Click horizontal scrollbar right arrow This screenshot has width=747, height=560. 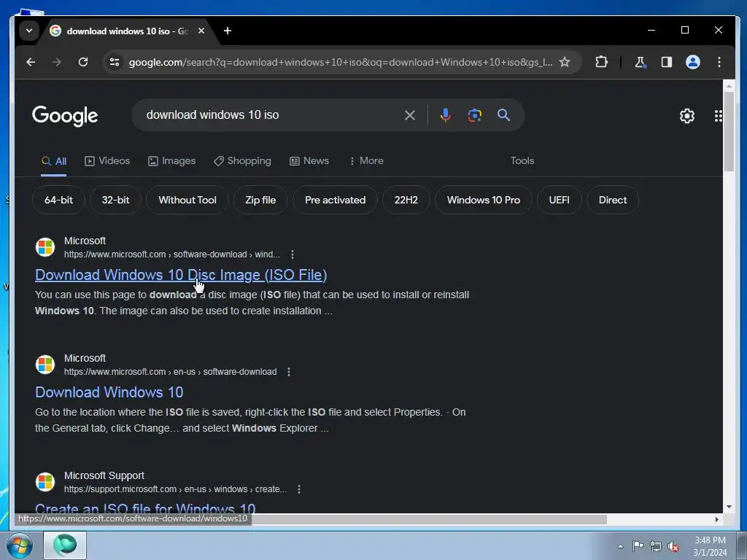pyautogui.click(x=717, y=519)
